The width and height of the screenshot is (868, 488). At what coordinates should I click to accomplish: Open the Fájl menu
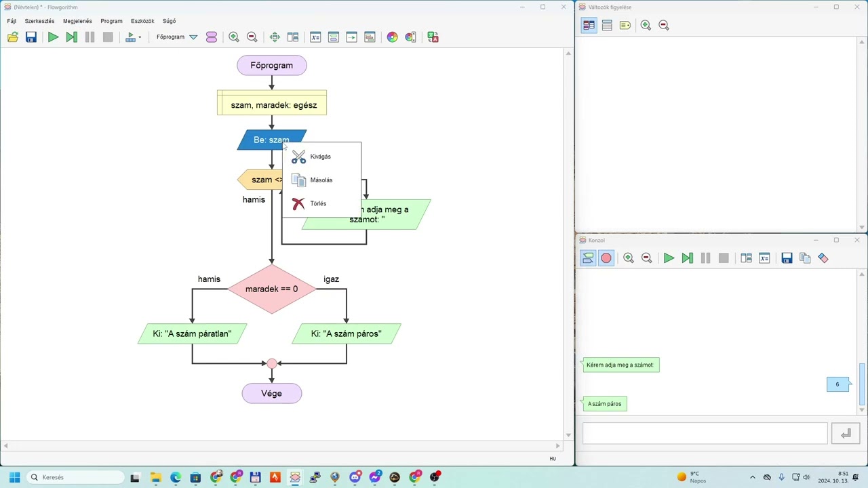(x=12, y=21)
